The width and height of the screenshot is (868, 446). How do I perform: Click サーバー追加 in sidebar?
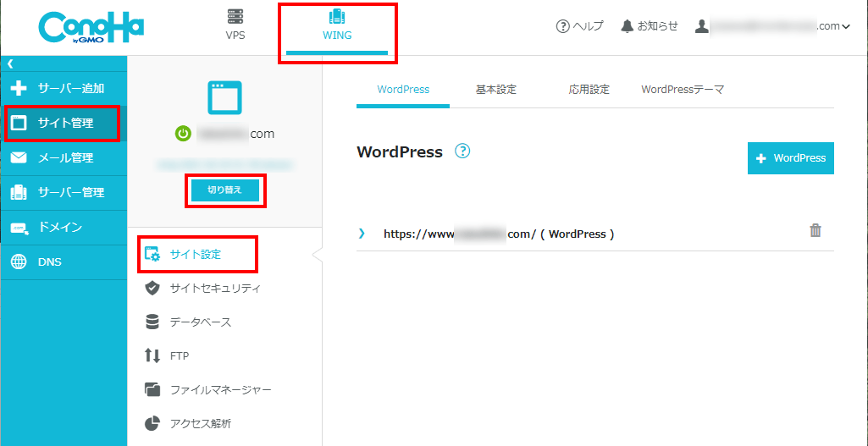pyautogui.click(x=64, y=88)
